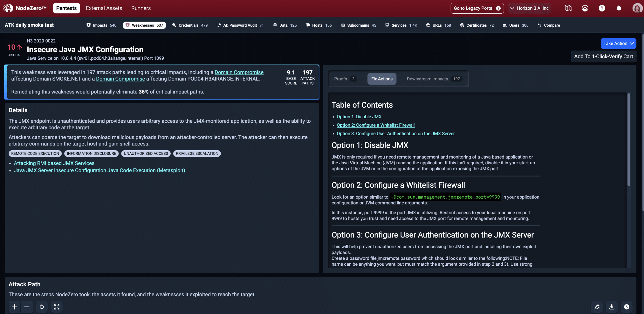This screenshot has width=644, height=314.
Task: Open the notifications bell
Action: pos(619,8)
